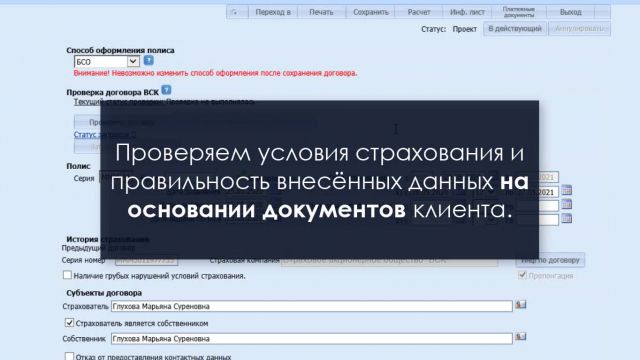This screenshot has height=360, width=640.
Task: Open calendar icon next to 2021 date field
Action: (x=567, y=190)
